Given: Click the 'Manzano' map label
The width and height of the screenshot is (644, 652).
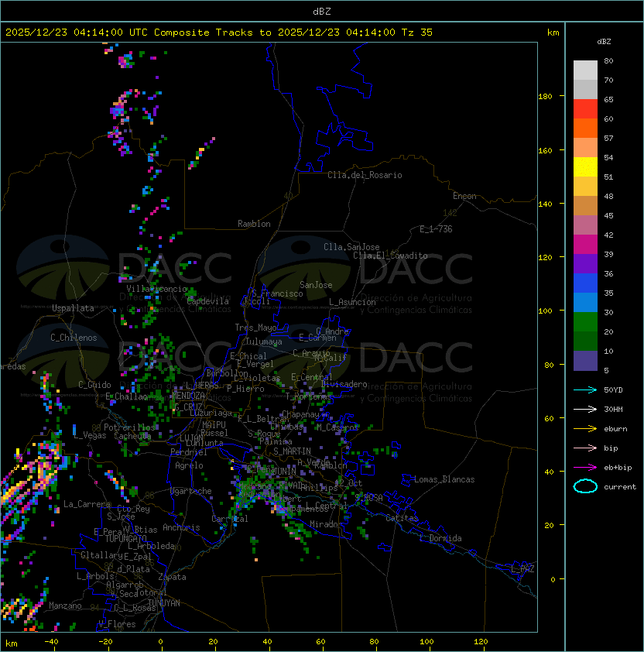Looking at the screenshot, I should (x=65, y=606).
